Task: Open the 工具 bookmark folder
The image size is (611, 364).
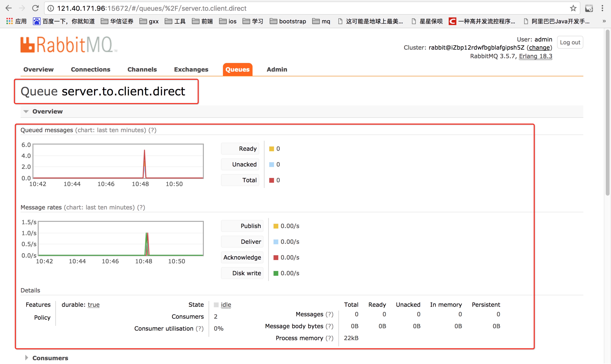Action: coord(175,21)
